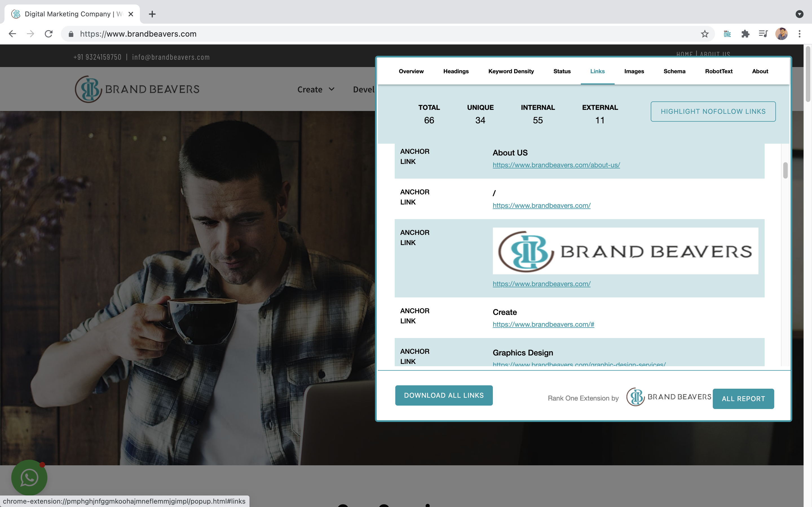This screenshot has width=812, height=507.
Task: Open site security info via the padlock
Action: [71, 34]
